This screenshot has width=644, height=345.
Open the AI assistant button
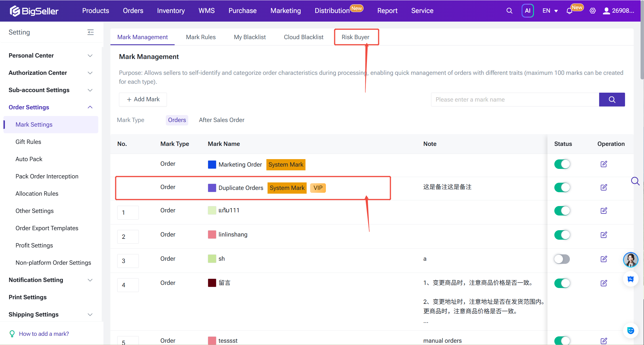(x=528, y=11)
